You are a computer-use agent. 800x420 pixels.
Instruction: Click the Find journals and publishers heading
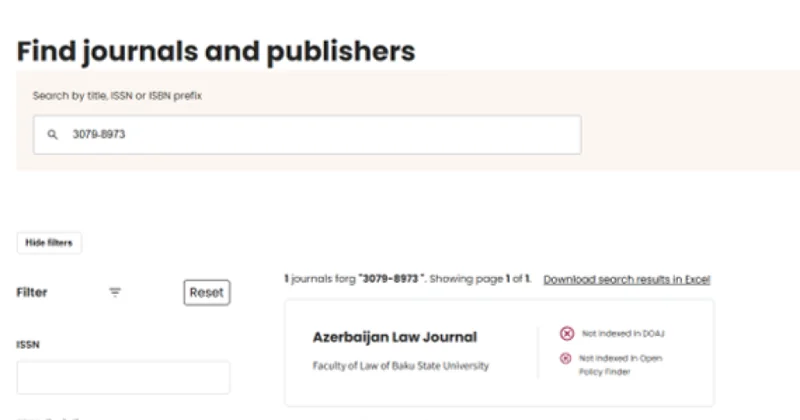(216, 51)
